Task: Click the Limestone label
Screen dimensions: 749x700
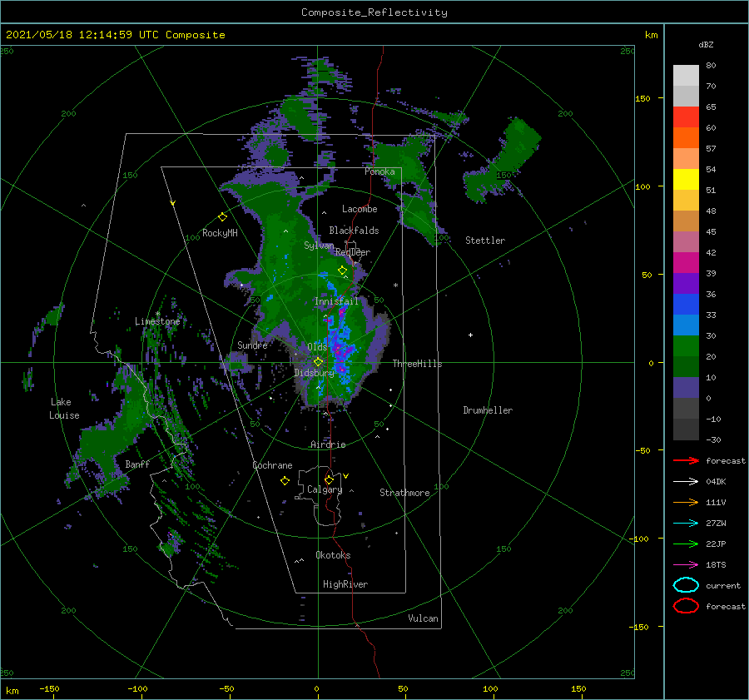Action: (157, 321)
